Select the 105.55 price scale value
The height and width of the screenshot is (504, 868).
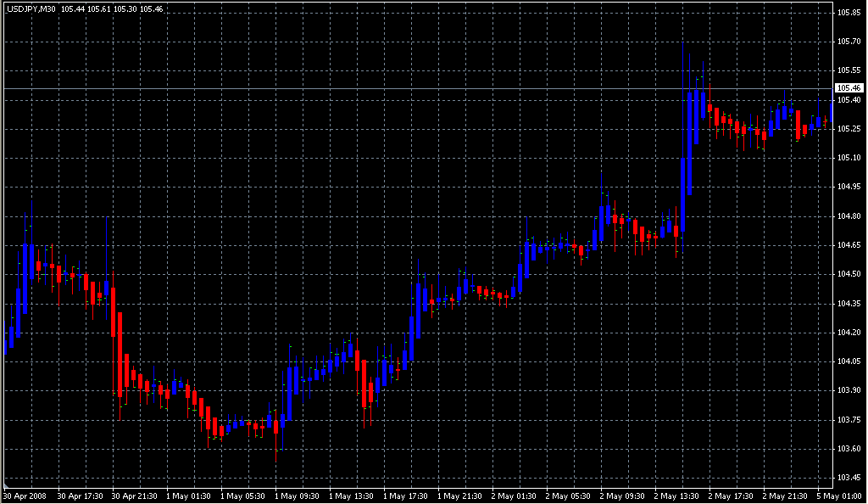pos(849,70)
